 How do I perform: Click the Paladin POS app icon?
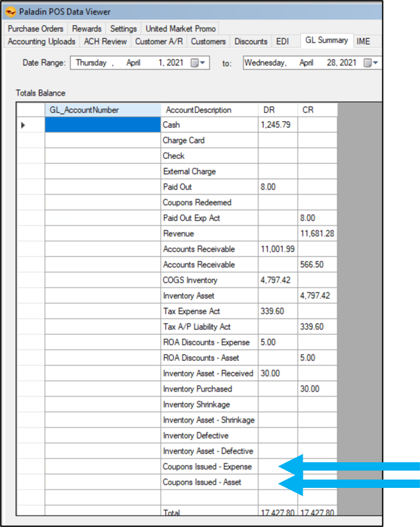coord(10,12)
